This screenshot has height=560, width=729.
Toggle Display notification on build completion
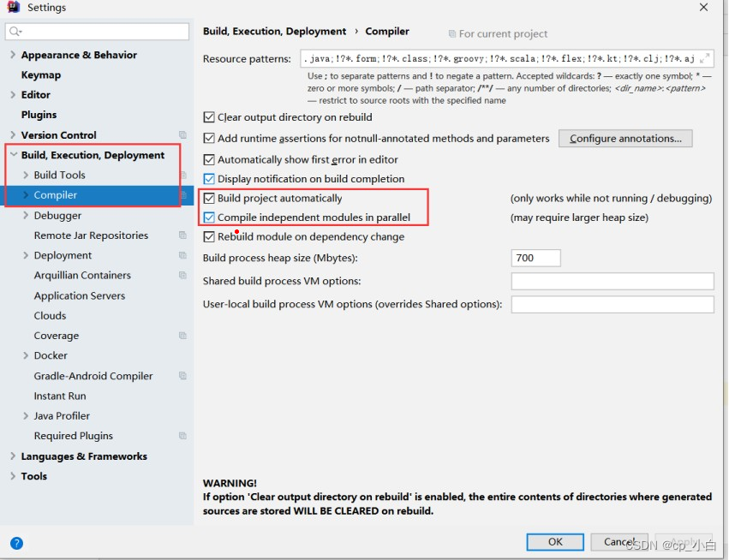pos(209,179)
